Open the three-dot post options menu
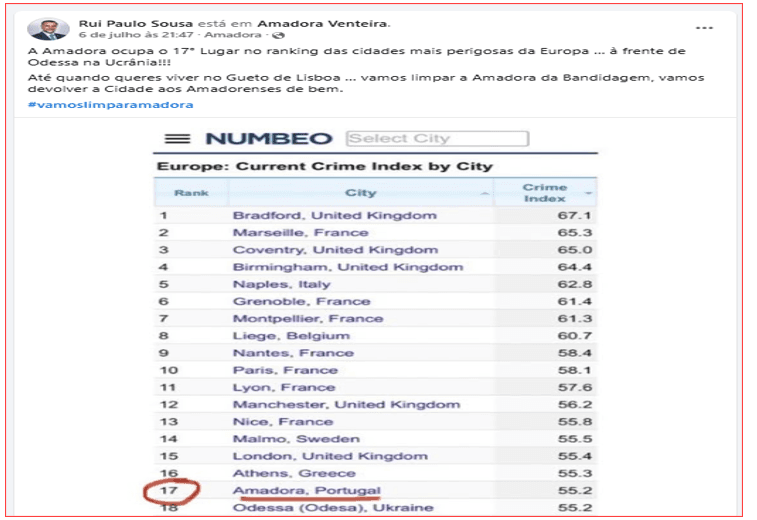The width and height of the screenshot is (757, 520). 705,27
